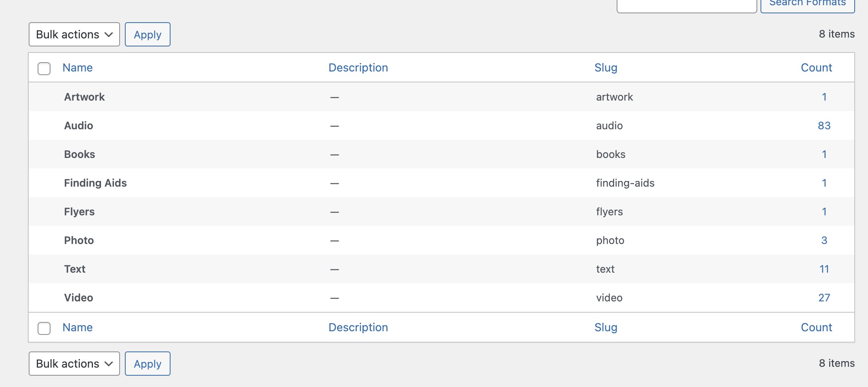Click the footer Slug column link
The width and height of the screenshot is (868, 387).
(606, 327)
